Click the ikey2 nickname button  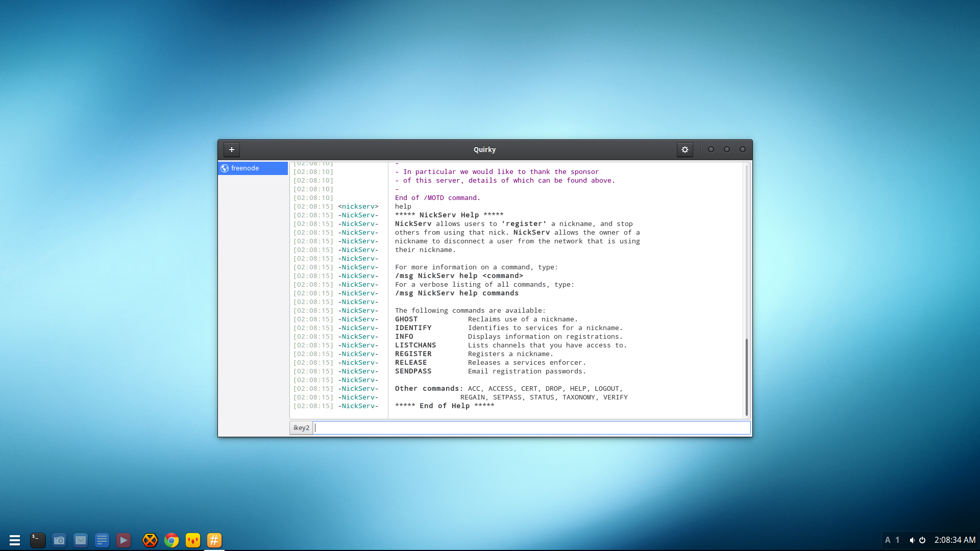pos(301,428)
